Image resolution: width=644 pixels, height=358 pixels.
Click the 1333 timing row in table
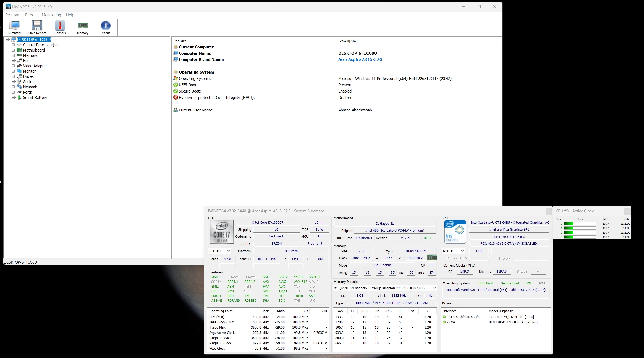(385, 317)
